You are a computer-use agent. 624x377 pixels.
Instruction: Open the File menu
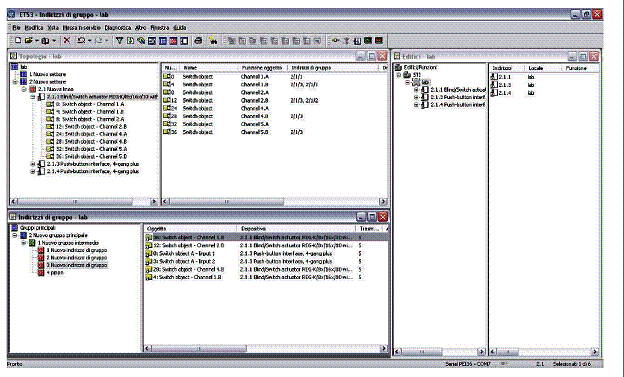(16, 27)
